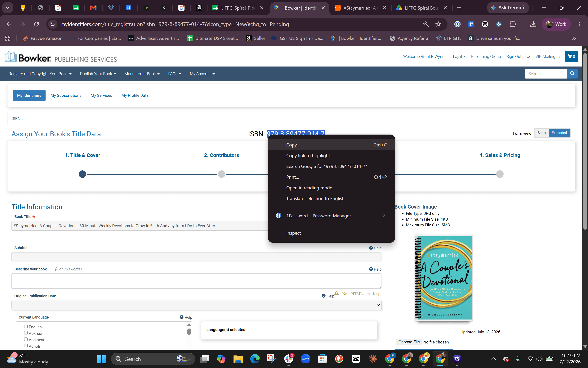Expand the Market Your Book menu
Screen dimensions: 588x368
(x=142, y=74)
